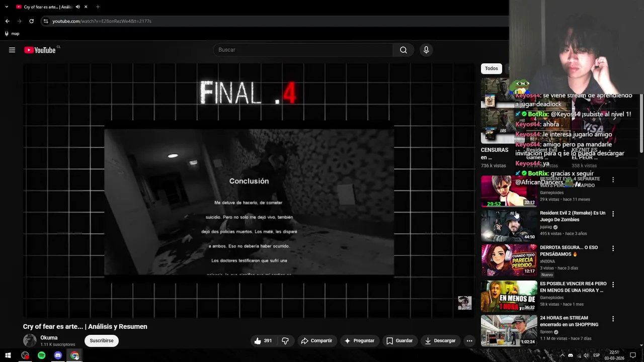Open the Okuma channel name link
This screenshot has height=362, width=644.
click(x=49, y=338)
